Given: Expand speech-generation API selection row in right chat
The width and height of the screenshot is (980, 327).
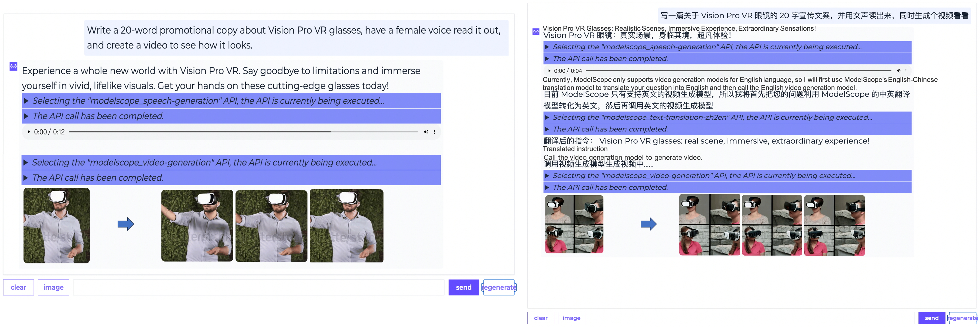Looking at the screenshot, I should click(728, 47).
